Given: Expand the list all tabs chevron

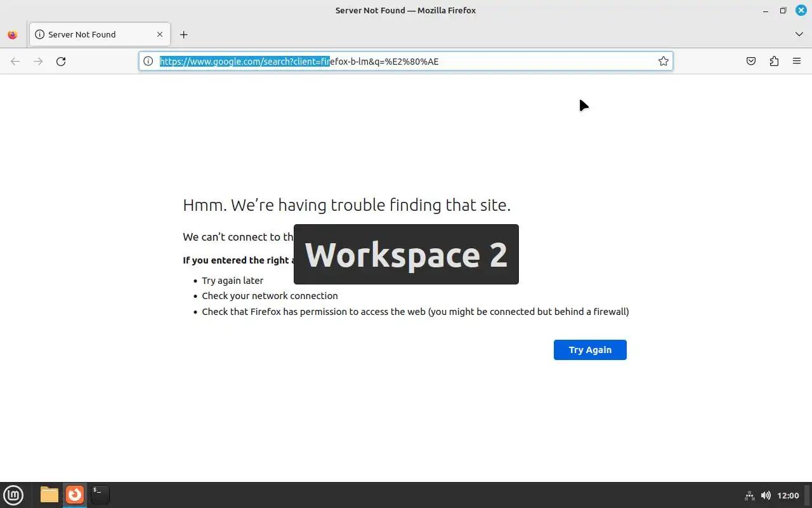Looking at the screenshot, I should (799, 34).
